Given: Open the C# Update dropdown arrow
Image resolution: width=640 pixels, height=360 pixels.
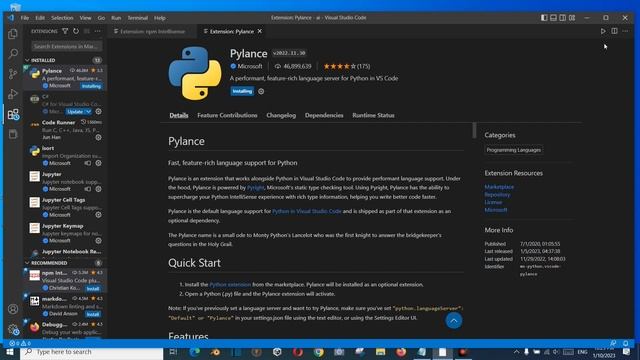Looking at the screenshot, I should click(89, 111).
